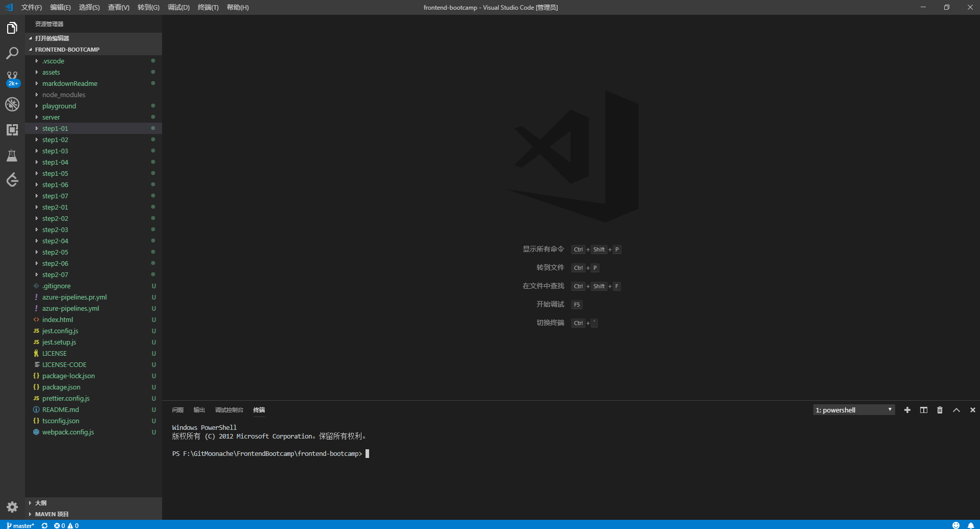Open the Extensions view in activity bar

pos(12,130)
